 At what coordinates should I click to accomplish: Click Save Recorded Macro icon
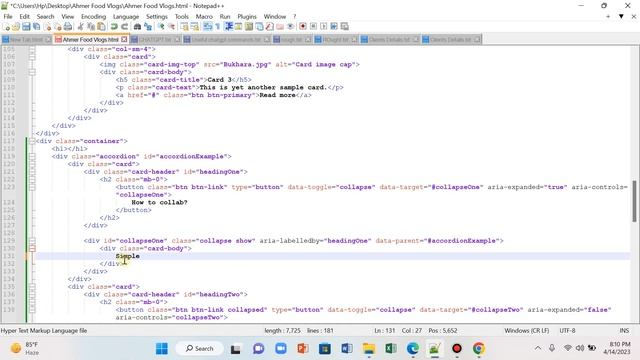[344, 27]
